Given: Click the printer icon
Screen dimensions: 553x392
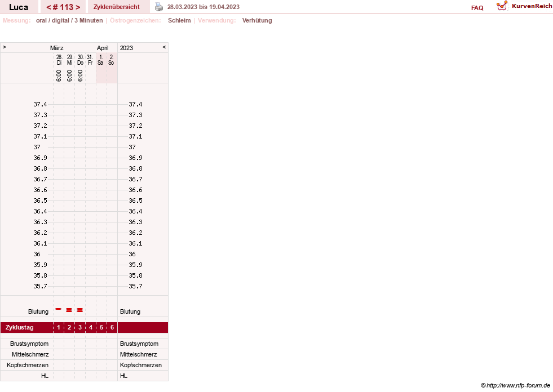Looking at the screenshot, I should click(159, 7).
